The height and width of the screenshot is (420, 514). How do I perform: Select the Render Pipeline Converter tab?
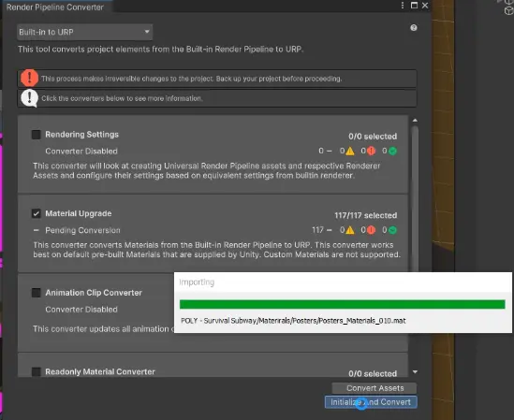point(55,7)
